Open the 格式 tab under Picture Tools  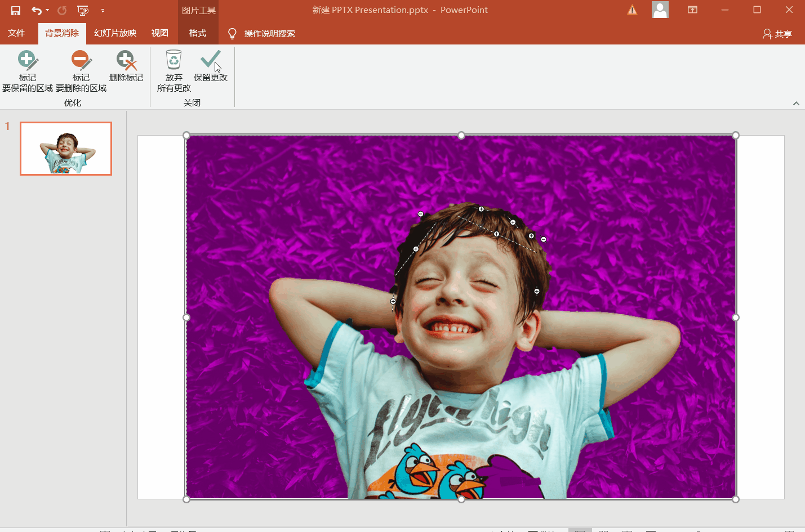pyautogui.click(x=198, y=33)
